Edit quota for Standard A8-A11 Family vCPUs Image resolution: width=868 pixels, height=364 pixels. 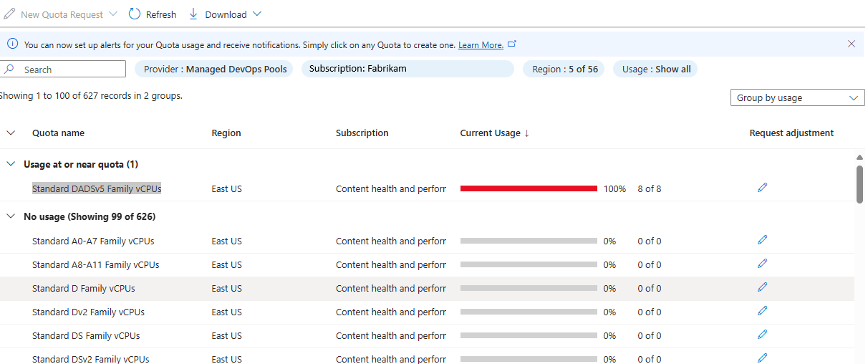(x=762, y=264)
